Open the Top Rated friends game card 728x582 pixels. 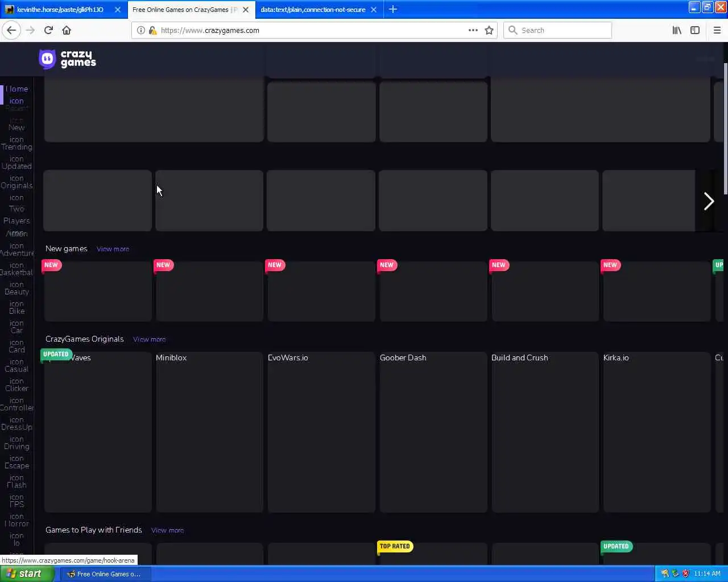pos(433,554)
